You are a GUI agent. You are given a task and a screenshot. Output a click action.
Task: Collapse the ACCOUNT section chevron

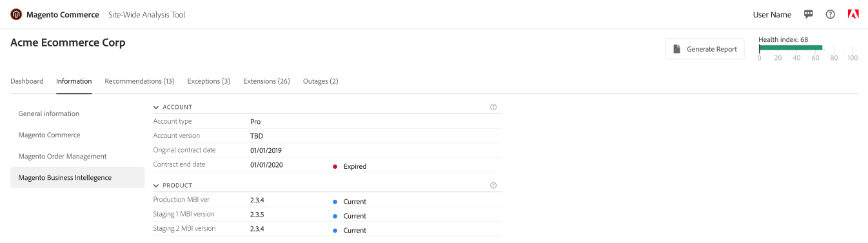click(x=156, y=107)
